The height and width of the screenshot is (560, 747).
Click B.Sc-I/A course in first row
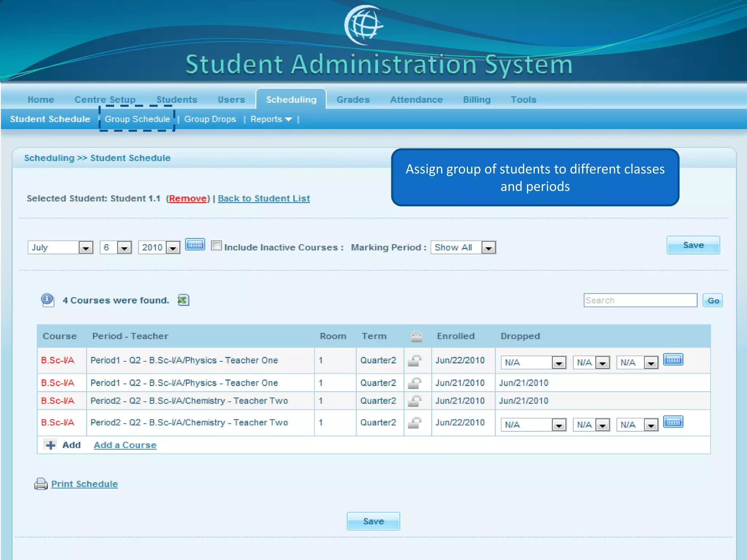click(58, 360)
